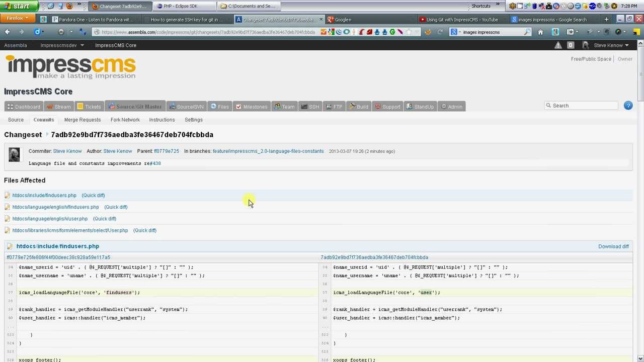Open the Support tab
Image resolution: width=644 pixels, height=362 pixels.
click(387, 107)
